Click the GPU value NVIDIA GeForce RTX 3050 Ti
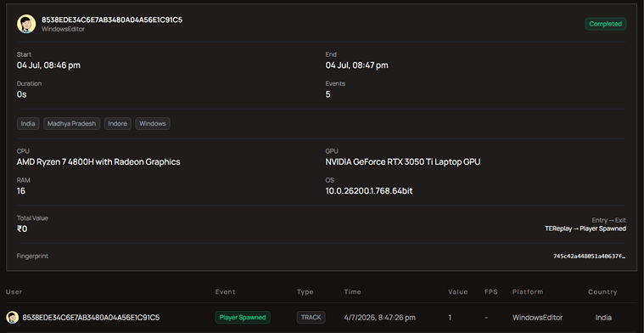644x333 pixels. point(403,162)
